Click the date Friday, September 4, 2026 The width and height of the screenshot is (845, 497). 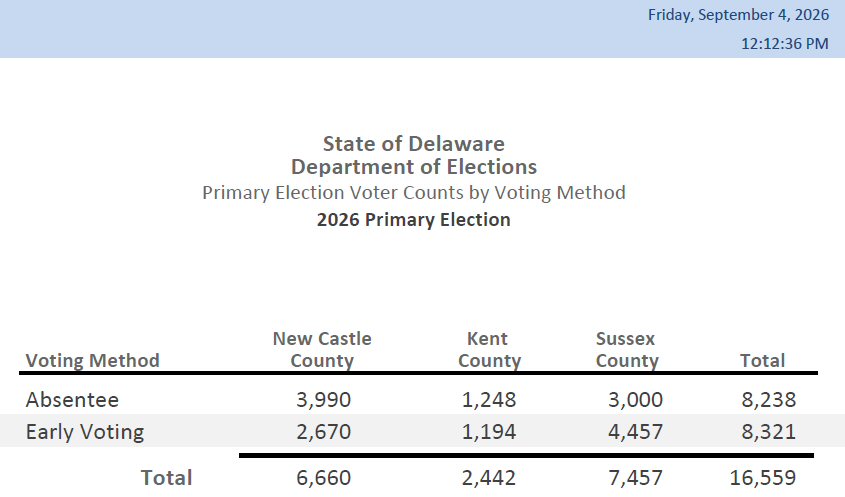pyautogui.click(x=738, y=15)
